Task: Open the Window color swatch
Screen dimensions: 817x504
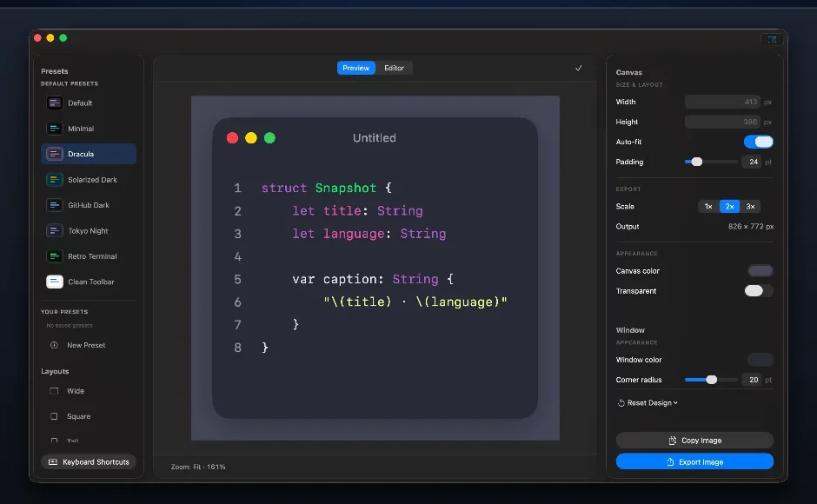Action: pyautogui.click(x=761, y=360)
